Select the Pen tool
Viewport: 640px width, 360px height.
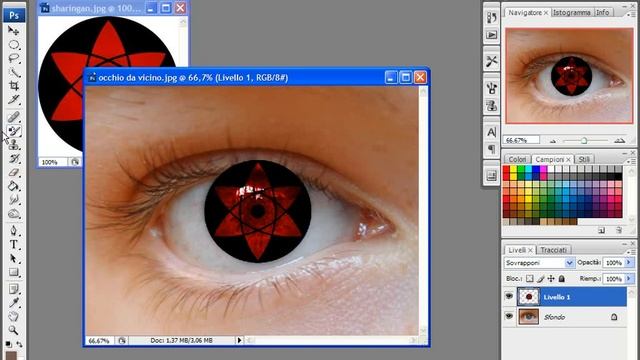tap(13, 231)
